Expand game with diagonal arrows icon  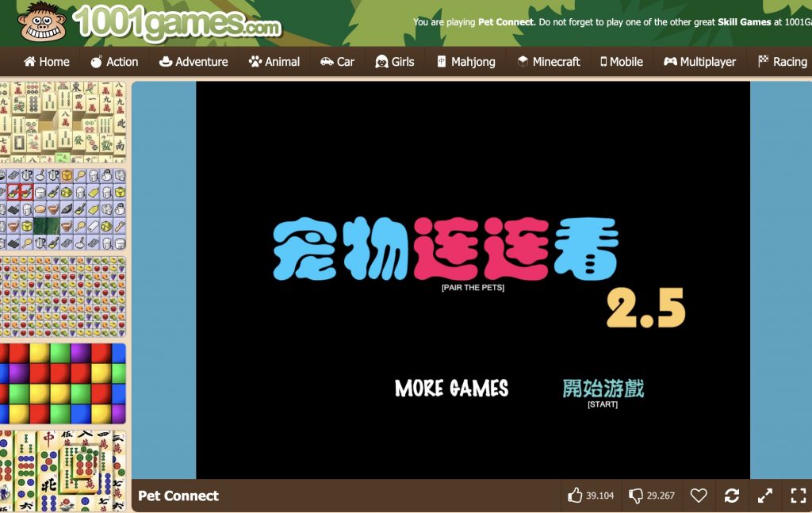(765, 496)
